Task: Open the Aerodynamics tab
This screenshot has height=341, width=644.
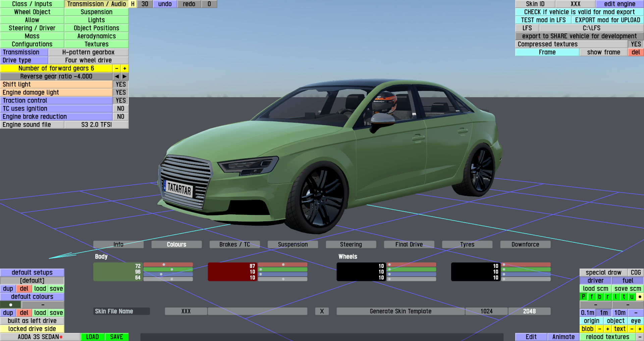Action: coord(97,36)
